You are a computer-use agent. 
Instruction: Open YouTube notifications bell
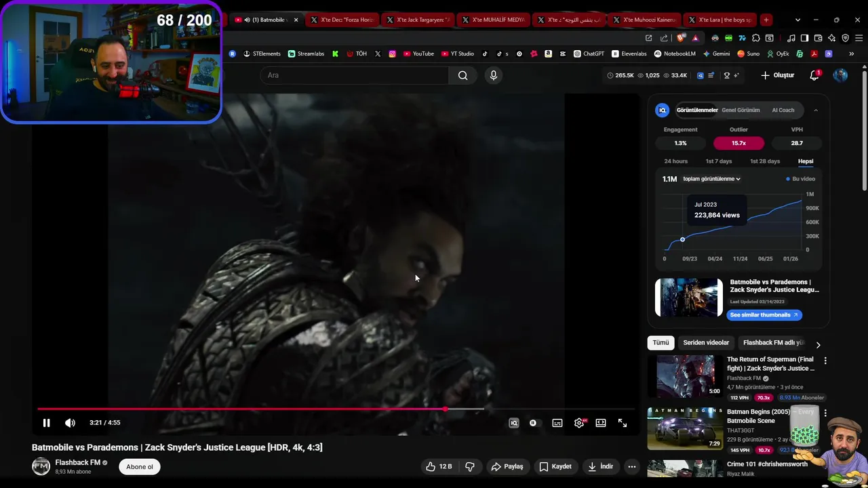pyautogui.click(x=814, y=75)
